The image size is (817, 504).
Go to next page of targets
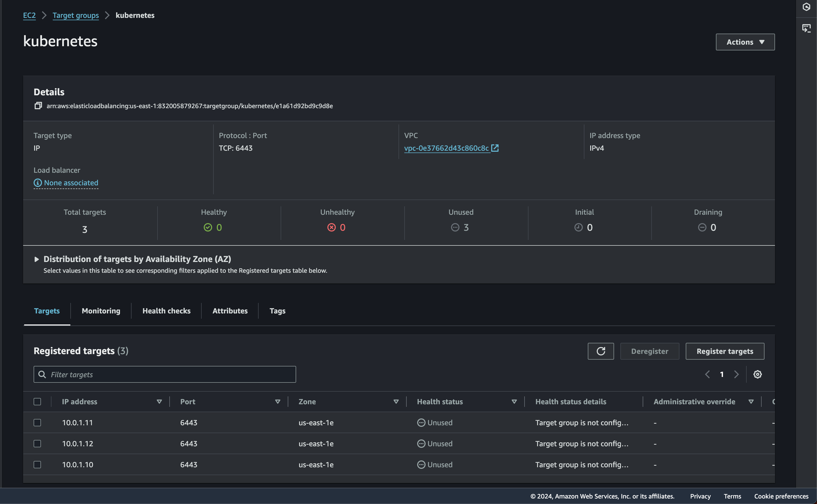[736, 374]
